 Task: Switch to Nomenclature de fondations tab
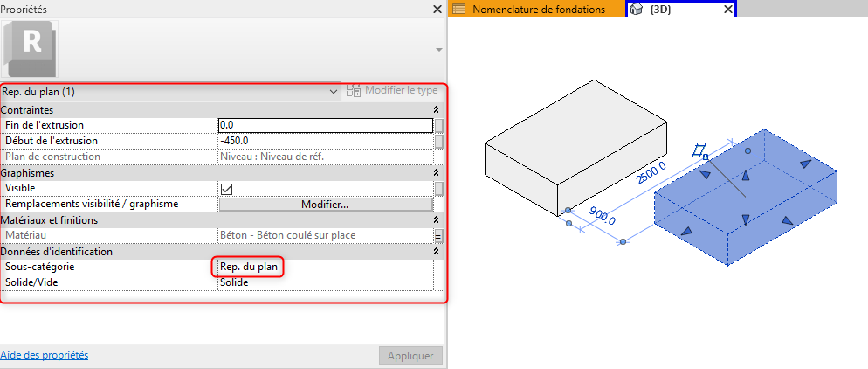[535, 10]
